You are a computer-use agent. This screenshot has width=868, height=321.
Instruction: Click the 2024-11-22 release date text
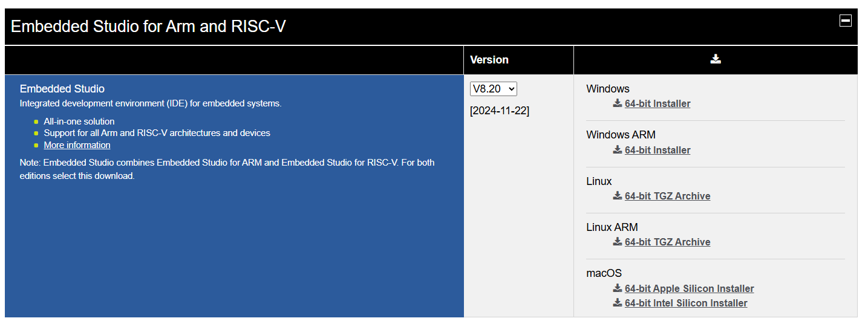[500, 111]
